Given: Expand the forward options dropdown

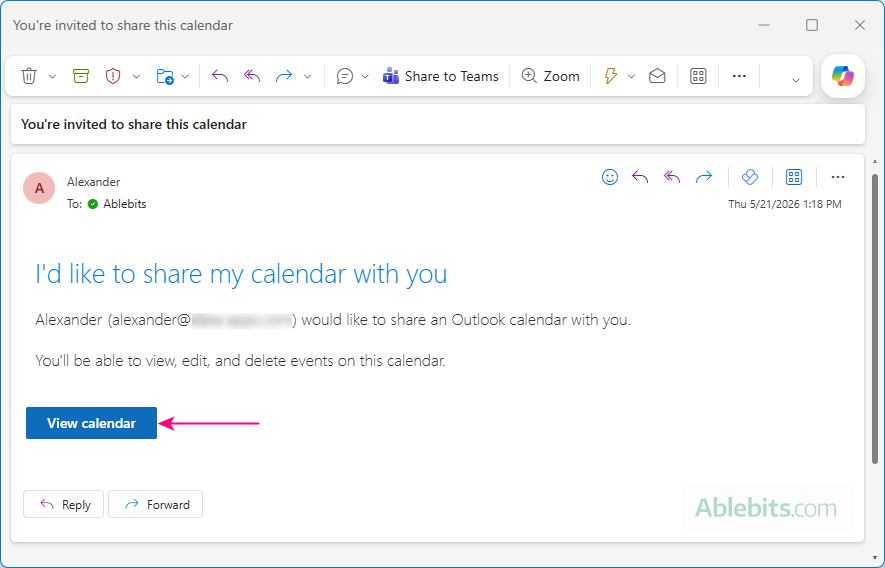Looking at the screenshot, I should tap(308, 76).
